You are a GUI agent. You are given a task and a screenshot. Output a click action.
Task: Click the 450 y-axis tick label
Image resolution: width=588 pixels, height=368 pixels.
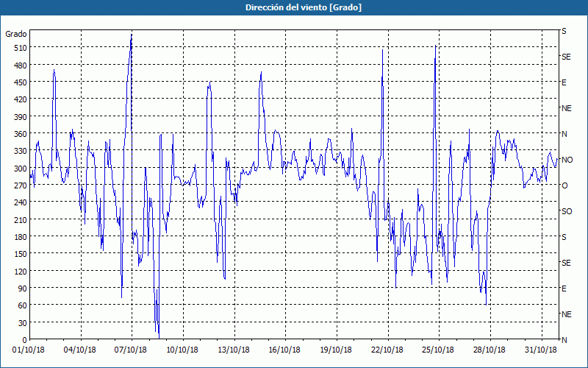point(20,82)
